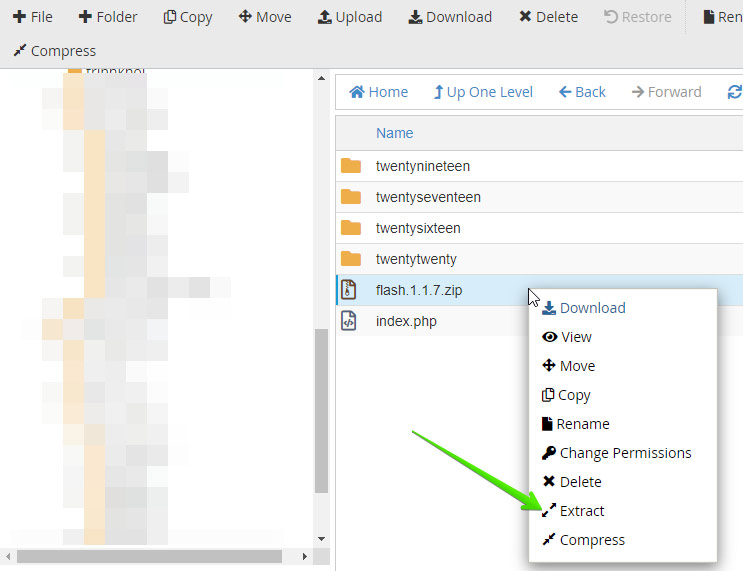Viewport: 743px width, 571px height.
Task: Choose Extract from the context menu
Action: coord(573,510)
